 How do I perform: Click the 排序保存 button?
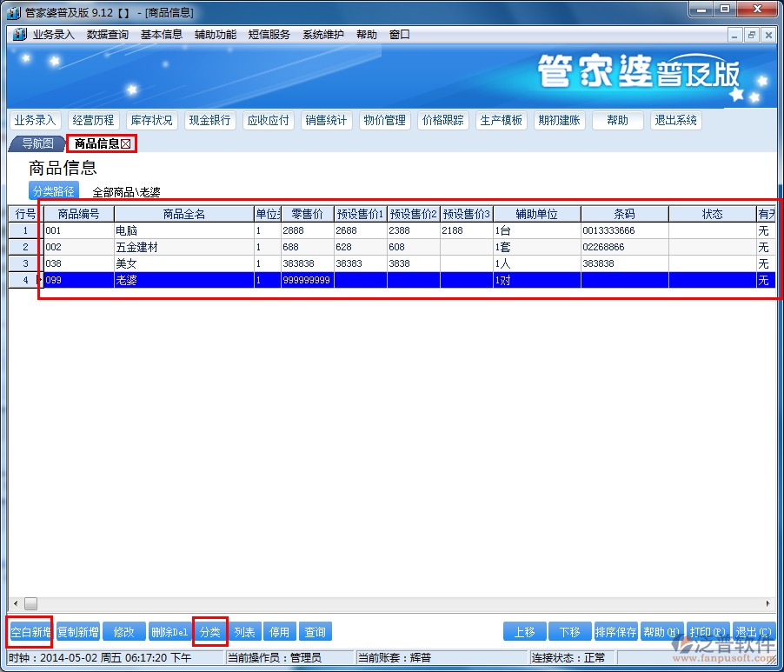pyautogui.click(x=616, y=632)
